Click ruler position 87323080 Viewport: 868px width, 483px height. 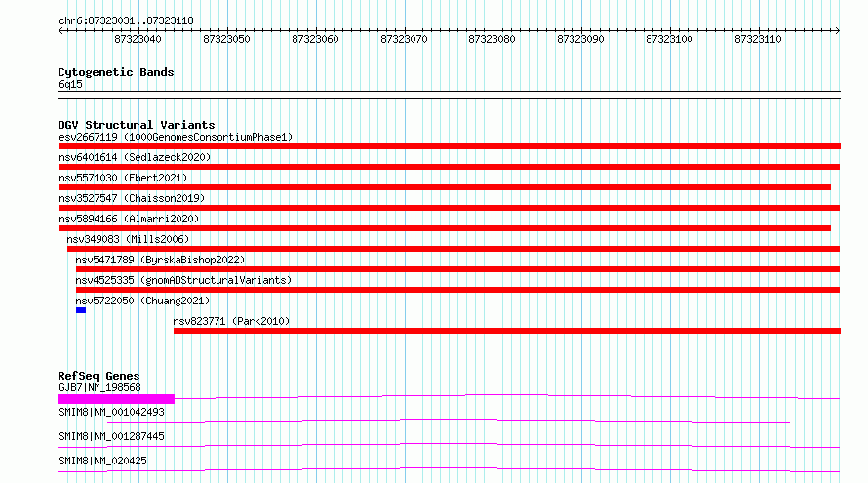pyautogui.click(x=492, y=39)
